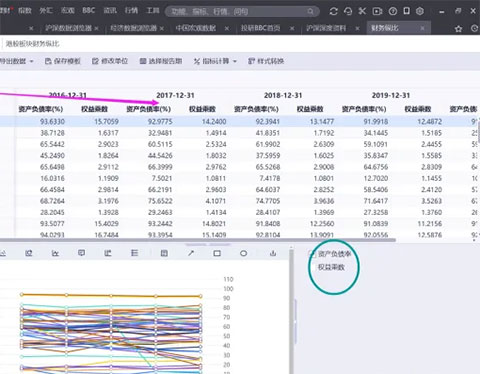Switch to the 投研BBC首页 tab

click(261, 28)
